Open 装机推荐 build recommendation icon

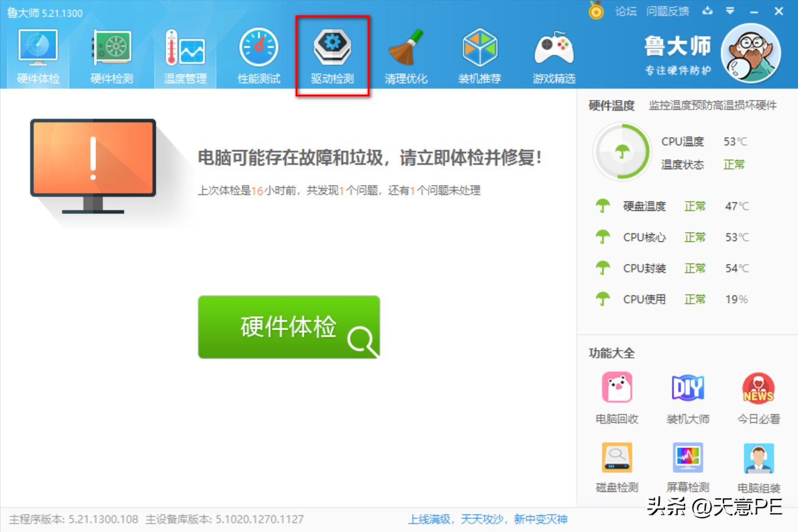(x=480, y=54)
